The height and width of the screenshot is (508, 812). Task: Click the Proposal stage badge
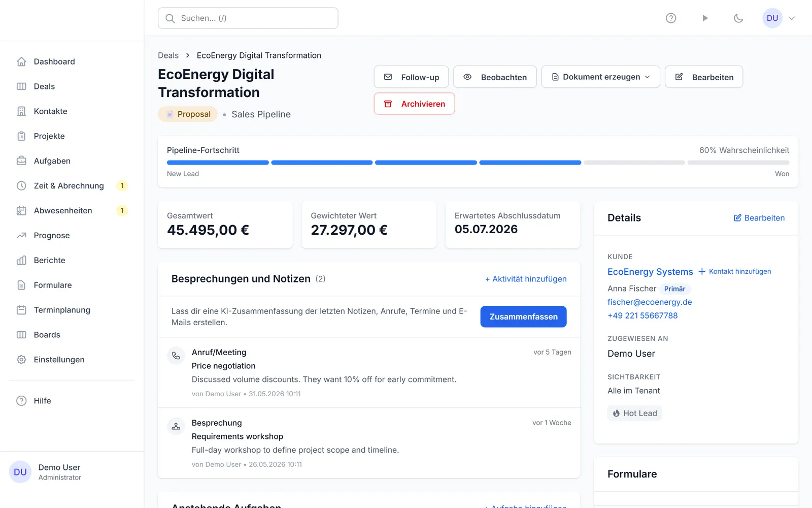click(x=188, y=114)
